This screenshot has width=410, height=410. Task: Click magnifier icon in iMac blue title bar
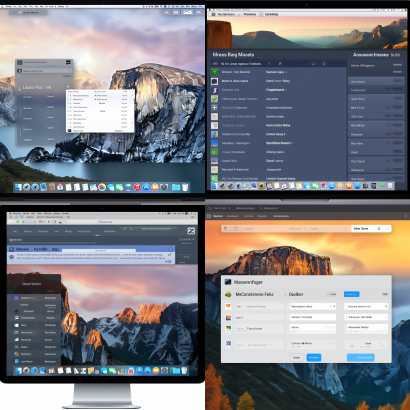tap(12, 249)
